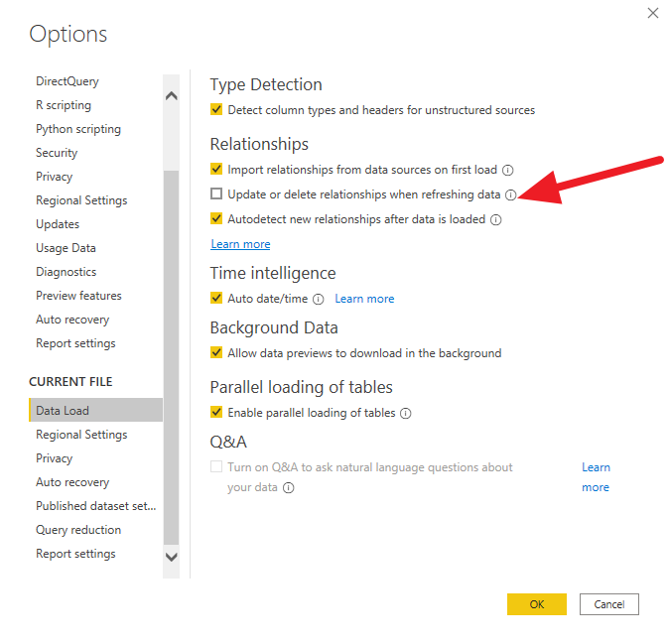Open Auto recovery above Published dataset settings
The image size is (669, 644).
pos(72,482)
